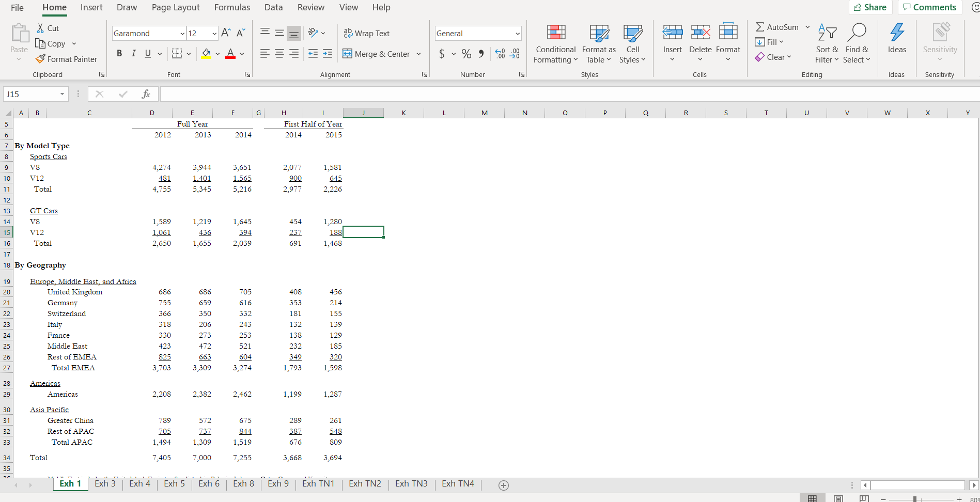The width and height of the screenshot is (980, 502).
Task: Open the Ideas lightning icon
Action: pos(897,33)
